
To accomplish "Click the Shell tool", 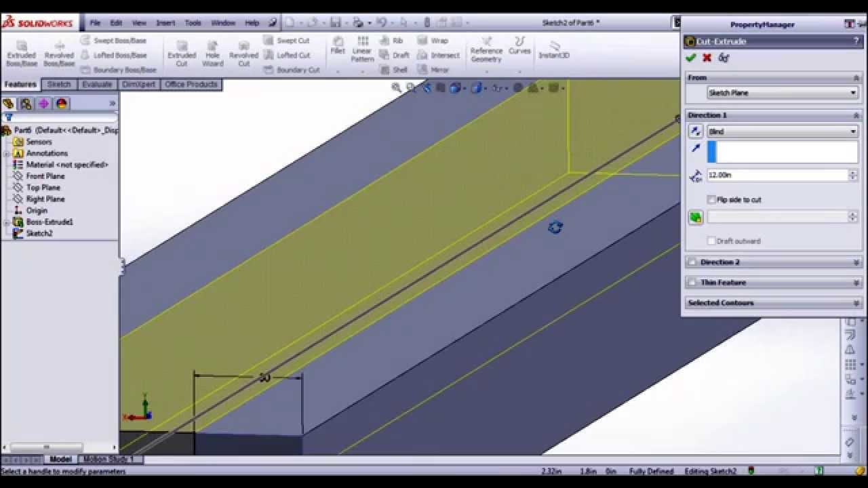I will [x=393, y=70].
